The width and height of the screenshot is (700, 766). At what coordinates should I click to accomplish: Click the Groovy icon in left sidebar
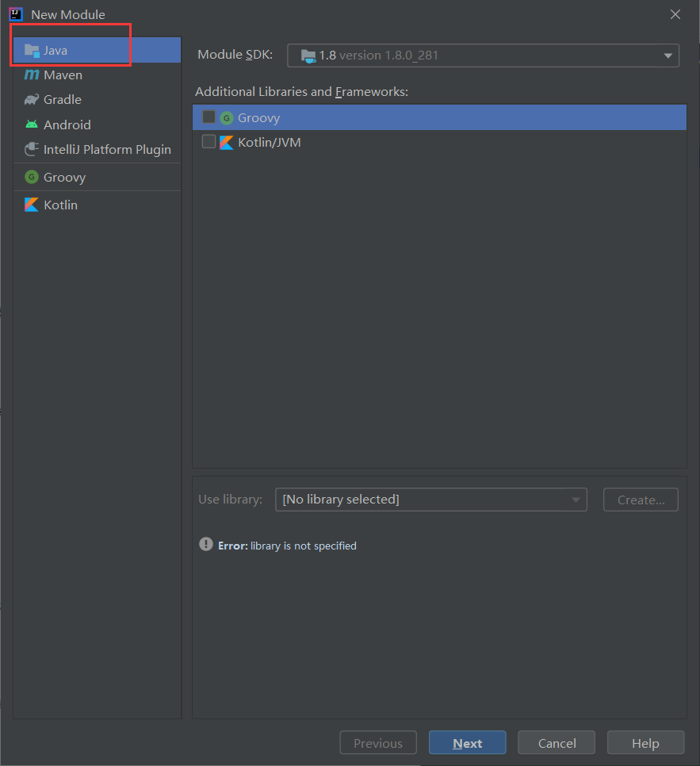[32, 177]
